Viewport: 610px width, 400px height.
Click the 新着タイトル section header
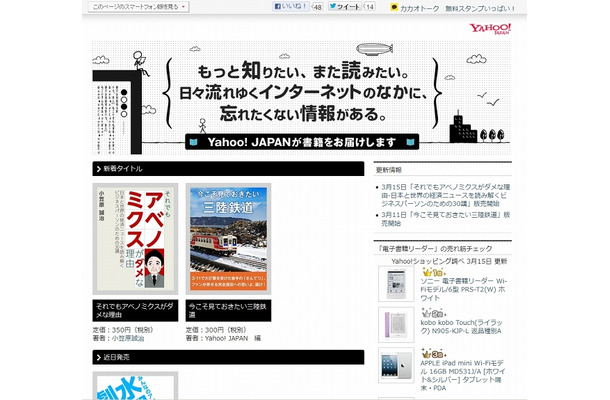(228, 168)
